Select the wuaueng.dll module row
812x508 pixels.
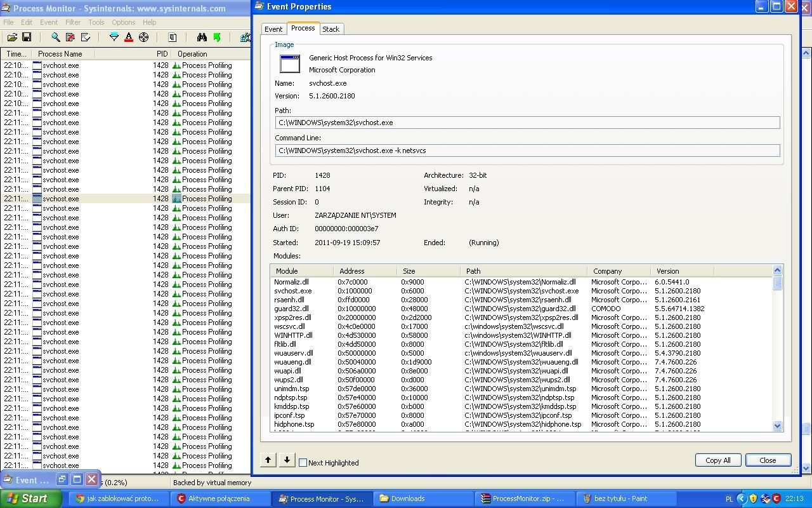click(521, 362)
